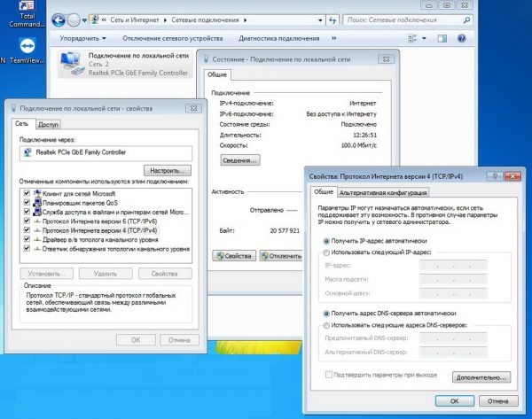Click the search magnifier icon
This screenshot has height=419, width=532.
466,20
